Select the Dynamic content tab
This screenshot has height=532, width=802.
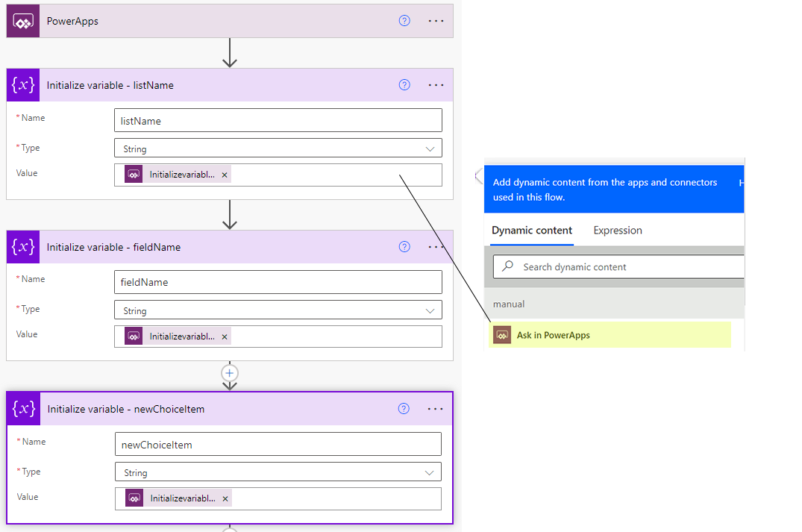point(532,231)
